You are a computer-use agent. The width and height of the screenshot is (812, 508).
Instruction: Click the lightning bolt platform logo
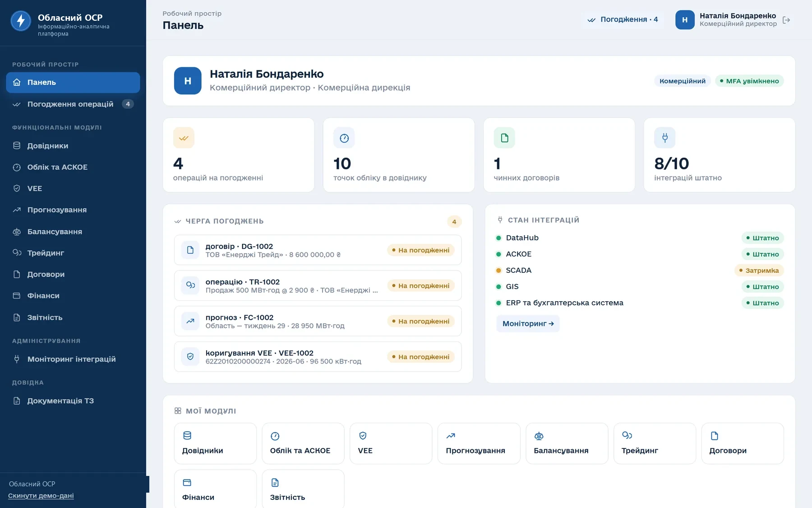tap(21, 21)
